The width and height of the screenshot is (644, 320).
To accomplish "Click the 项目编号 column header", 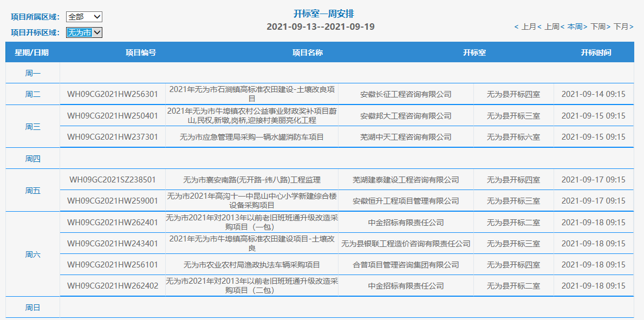I will (x=141, y=53).
